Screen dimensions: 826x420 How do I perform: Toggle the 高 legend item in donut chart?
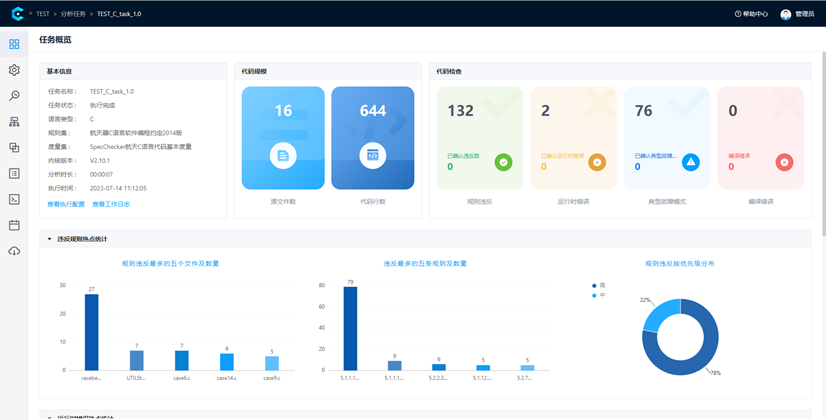coord(598,285)
